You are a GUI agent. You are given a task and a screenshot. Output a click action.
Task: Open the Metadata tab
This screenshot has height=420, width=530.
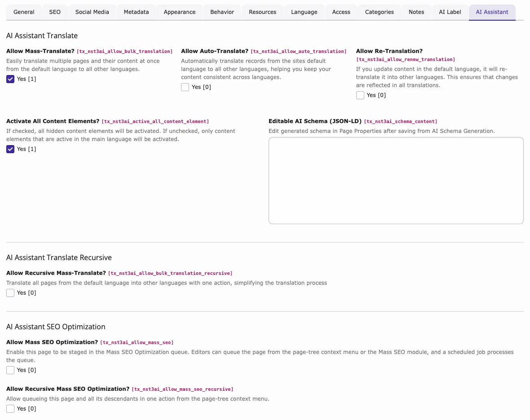coord(136,12)
